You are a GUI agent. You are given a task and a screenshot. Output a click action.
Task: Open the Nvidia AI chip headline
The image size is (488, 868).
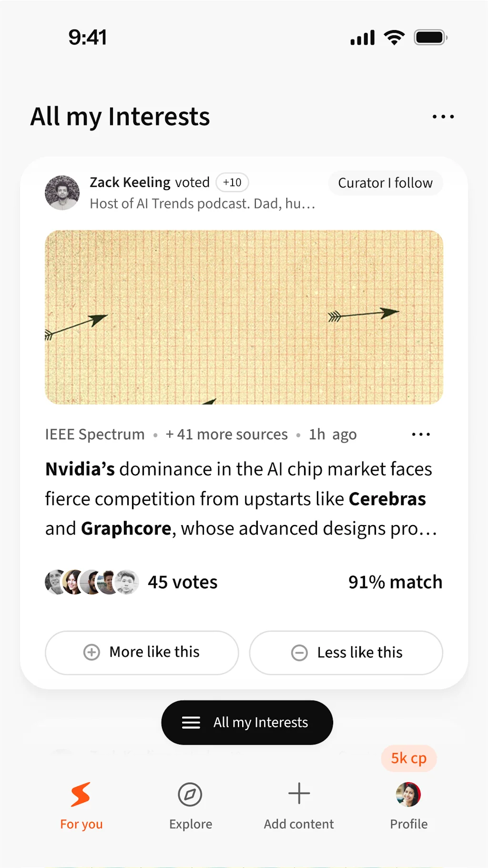click(241, 499)
